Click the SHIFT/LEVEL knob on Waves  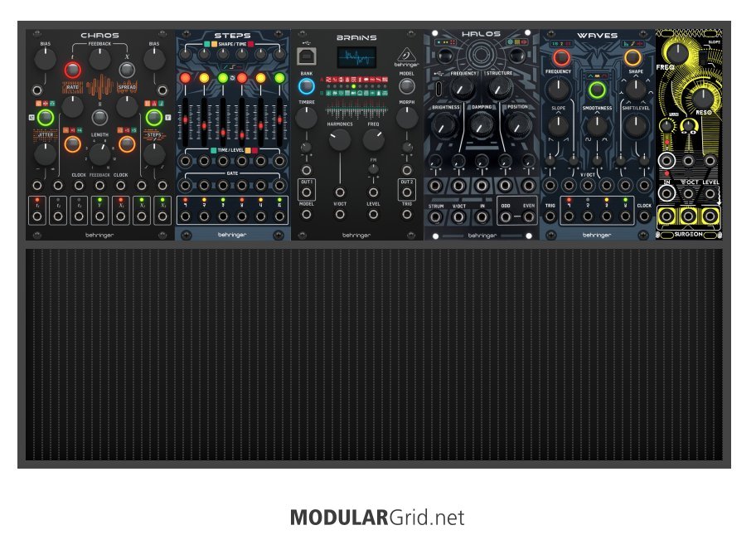coord(636,126)
